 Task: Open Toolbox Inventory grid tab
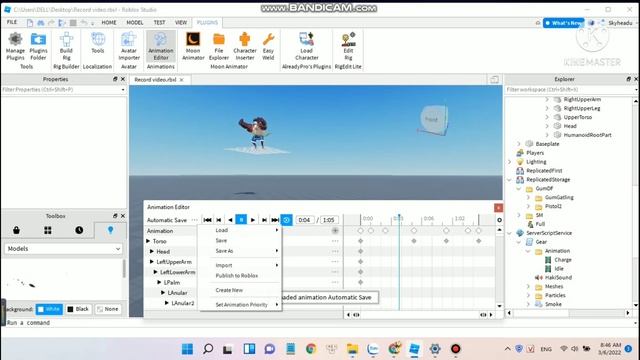click(48, 230)
